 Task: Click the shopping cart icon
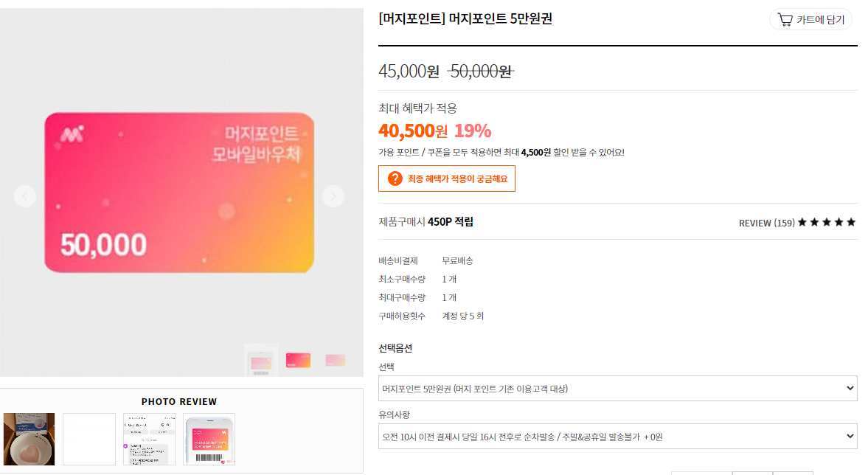(x=785, y=19)
